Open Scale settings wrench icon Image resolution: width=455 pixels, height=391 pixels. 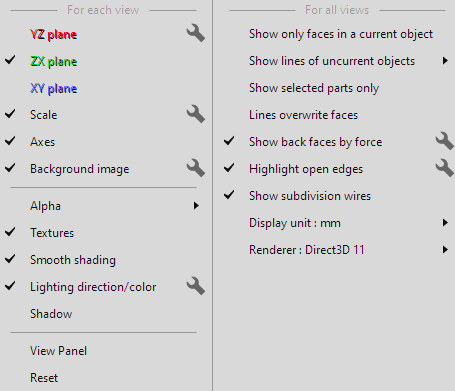196,114
